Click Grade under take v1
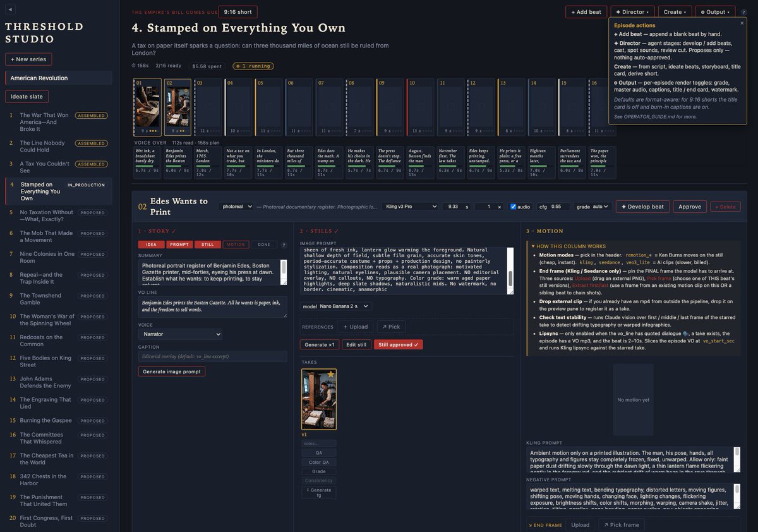Image resolution: width=758 pixels, height=532 pixels. [x=319, y=471]
